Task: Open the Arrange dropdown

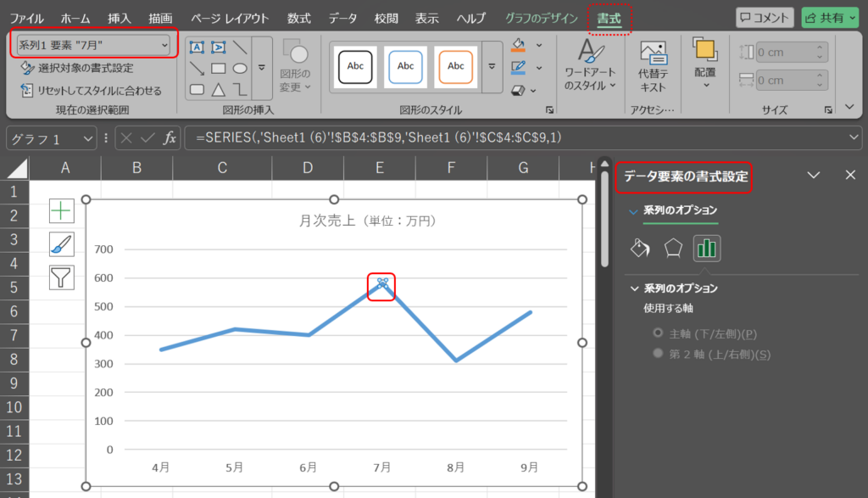Action: [x=705, y=64]
